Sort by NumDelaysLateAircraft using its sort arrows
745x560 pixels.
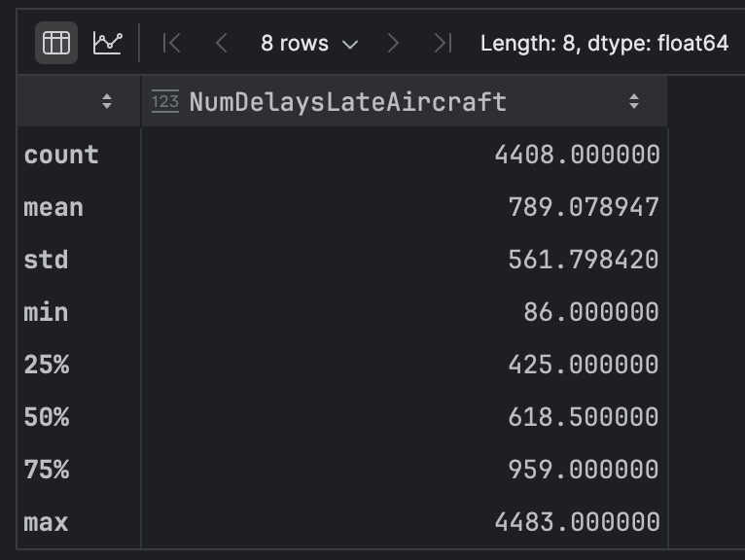click(634, 101)
